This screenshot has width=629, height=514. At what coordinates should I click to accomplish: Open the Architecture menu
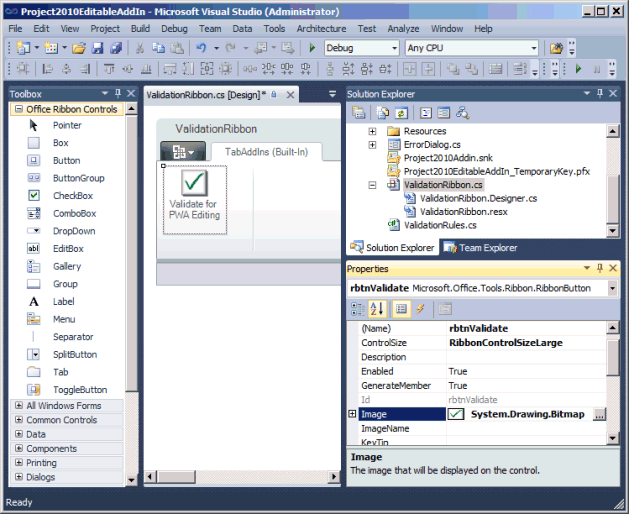(x=321, y=29)
